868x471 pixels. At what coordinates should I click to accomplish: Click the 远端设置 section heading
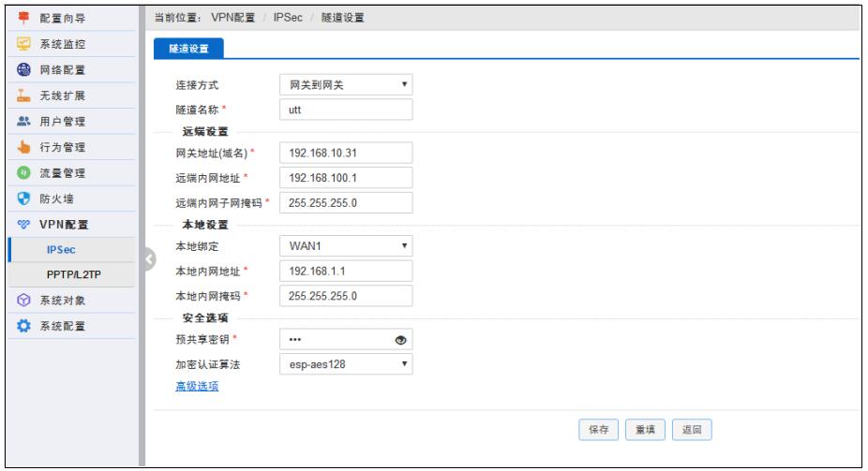tap(205, 132)
